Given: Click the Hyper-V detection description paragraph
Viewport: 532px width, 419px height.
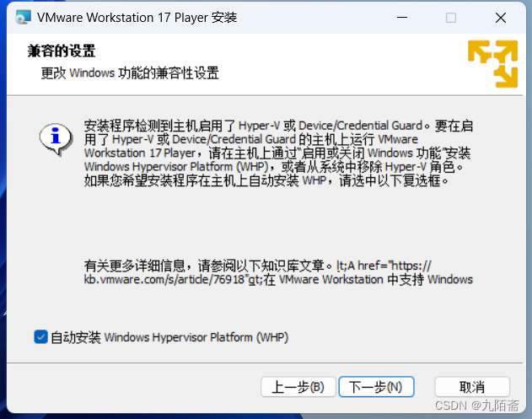Looking at the screenshot, I should (x=278, y=153).
